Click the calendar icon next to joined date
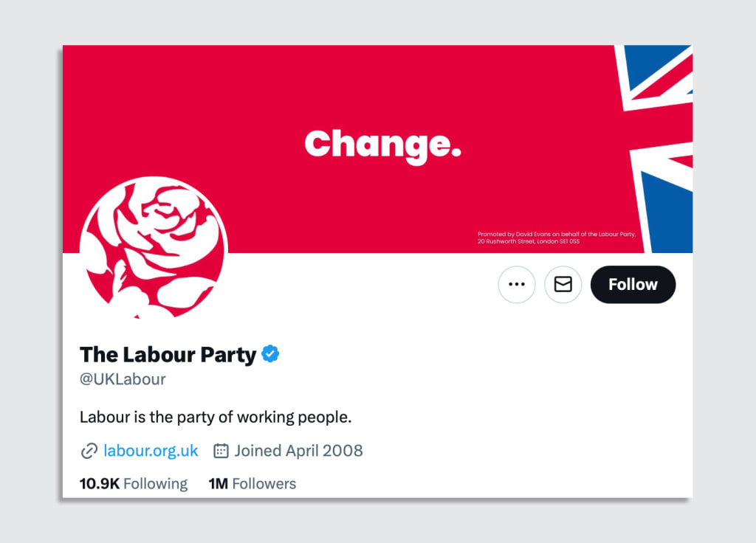The width and height of the screenshot is (756, 543). 219,450
